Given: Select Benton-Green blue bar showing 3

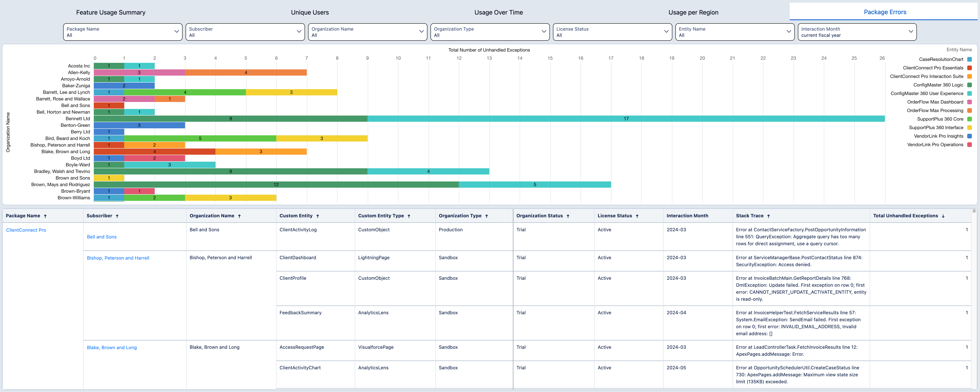Looking at the screenshot, I should 139,125.
